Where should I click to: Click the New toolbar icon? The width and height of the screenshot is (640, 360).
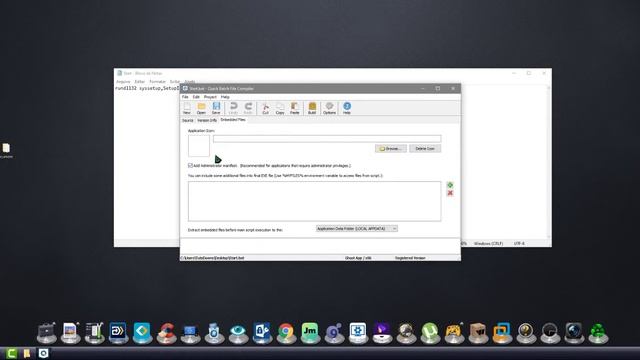[187, 108]
